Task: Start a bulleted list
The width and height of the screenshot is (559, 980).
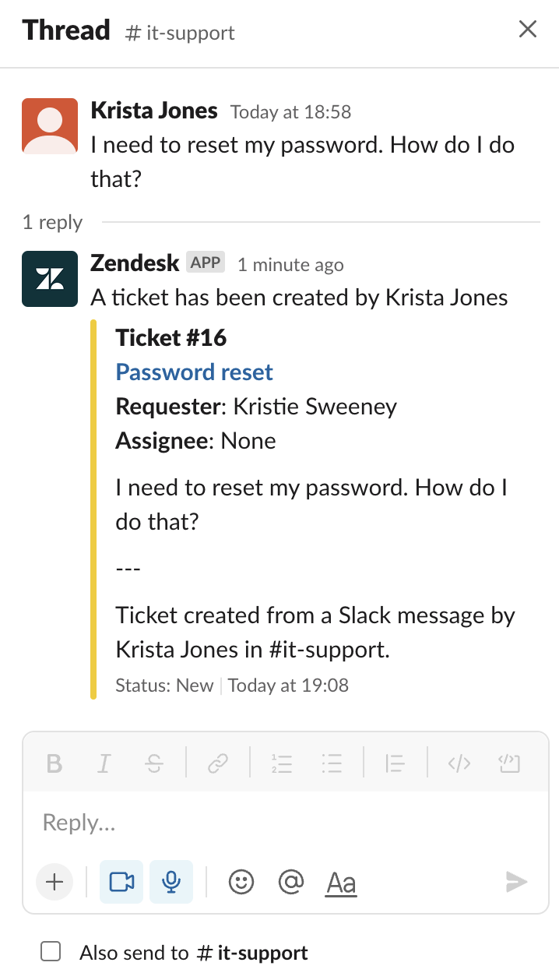Action: (x=332, y=763)
